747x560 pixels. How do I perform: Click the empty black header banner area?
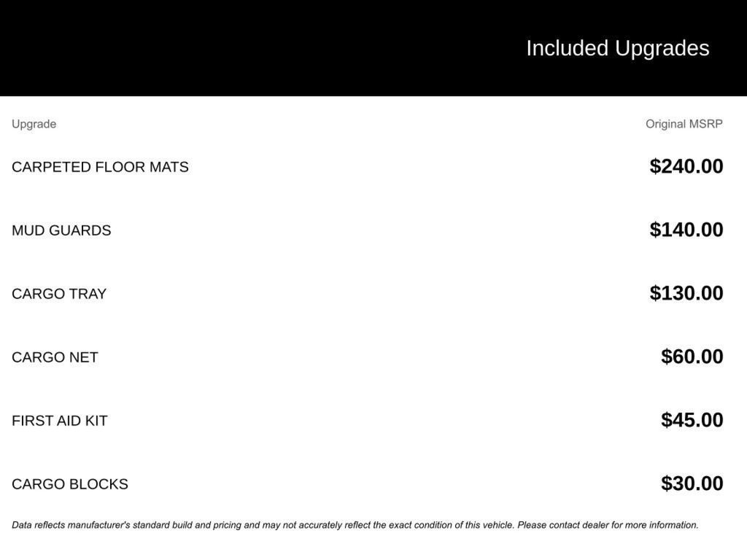pos(219,48)
